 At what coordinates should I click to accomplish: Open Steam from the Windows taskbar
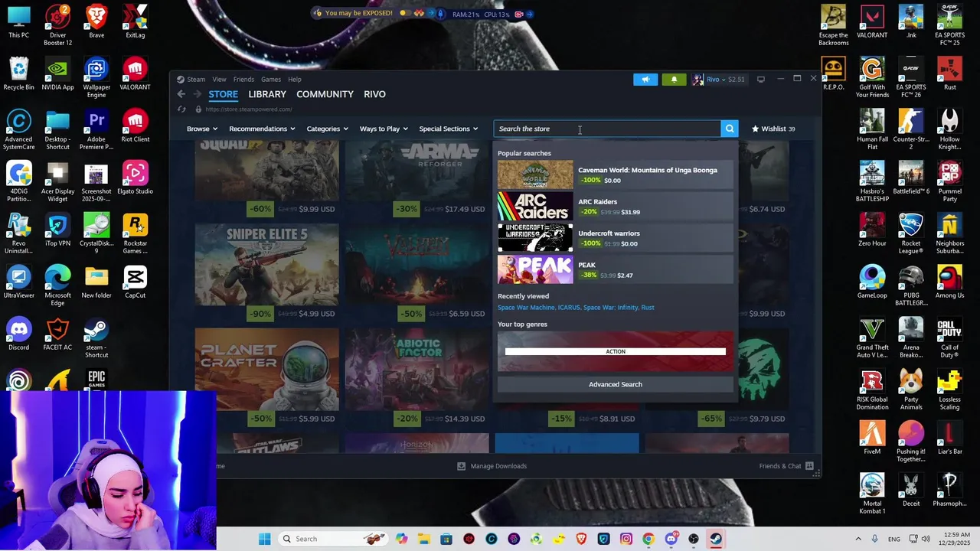tap(715, 539)
